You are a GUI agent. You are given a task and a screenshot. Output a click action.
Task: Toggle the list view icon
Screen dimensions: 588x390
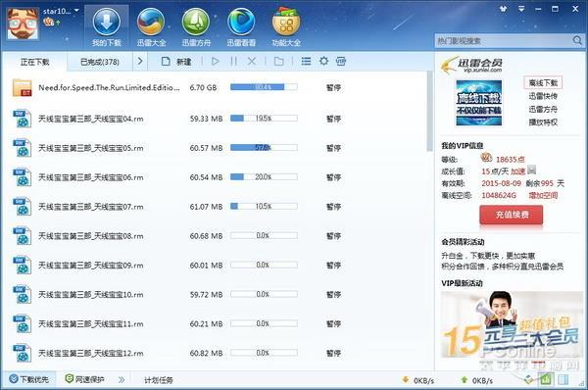[x=306, y=61]
